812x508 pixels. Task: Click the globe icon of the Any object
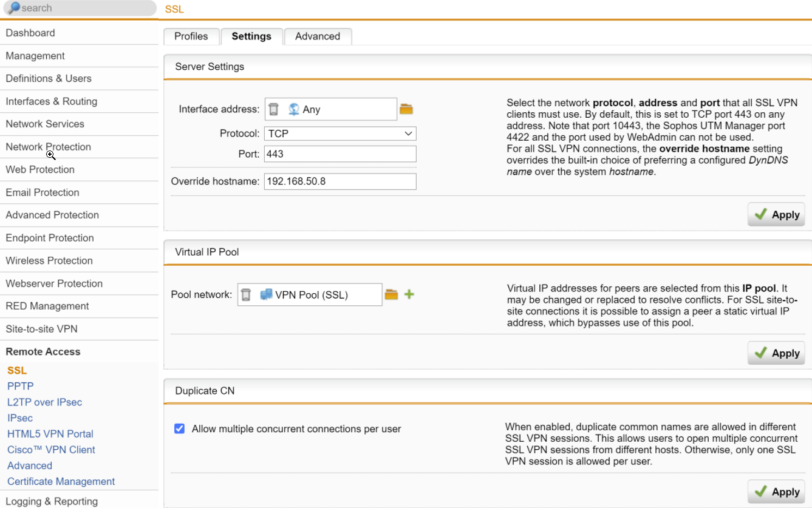294,109
